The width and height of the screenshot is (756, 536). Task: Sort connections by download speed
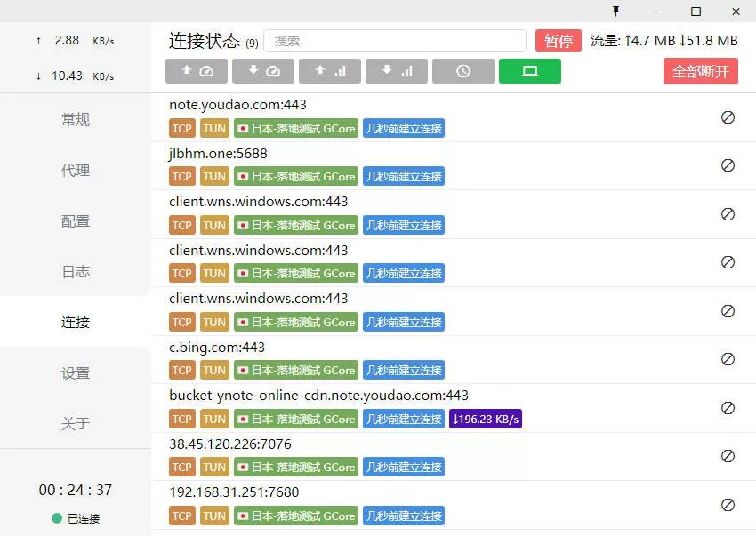coord(262,71)
